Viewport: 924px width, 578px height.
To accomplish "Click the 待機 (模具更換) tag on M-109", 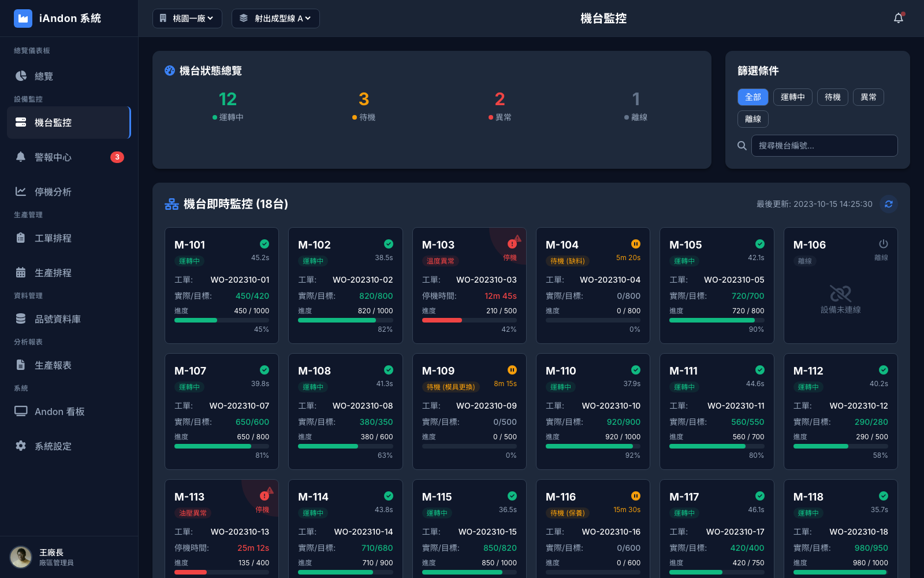I will point(450,387).
